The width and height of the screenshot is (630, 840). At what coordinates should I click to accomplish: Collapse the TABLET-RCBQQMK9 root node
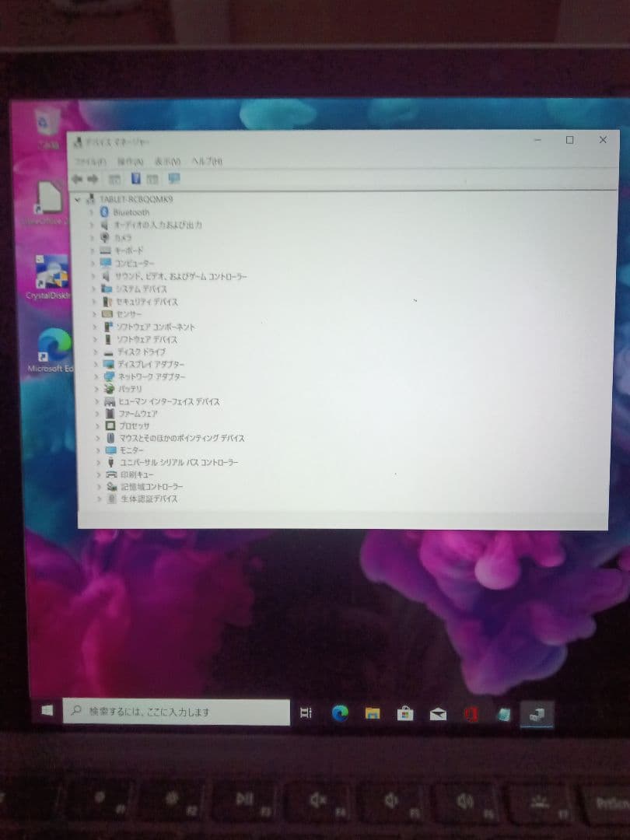[77, 199]
